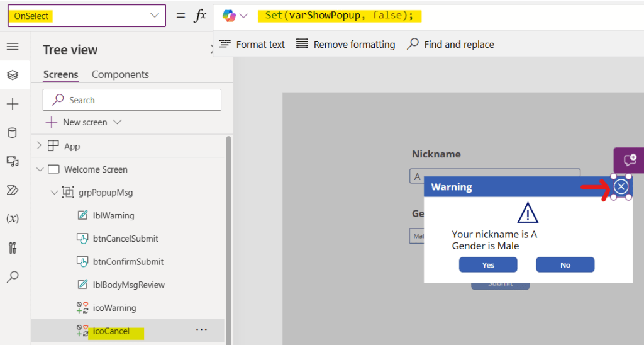Image resolution: width=644 pixels, height=345 pixels.
Task: Click the Format text button
Action: coord(252,44)
